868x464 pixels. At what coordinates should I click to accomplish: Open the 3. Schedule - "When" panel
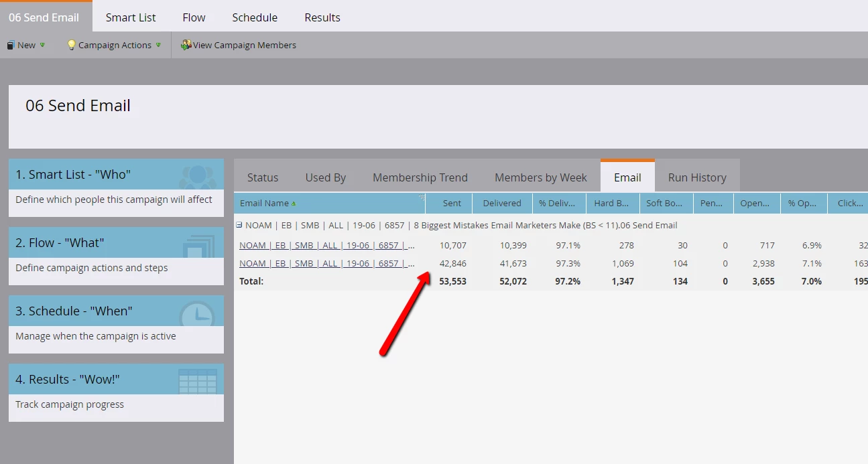click(x=116, y=324)
